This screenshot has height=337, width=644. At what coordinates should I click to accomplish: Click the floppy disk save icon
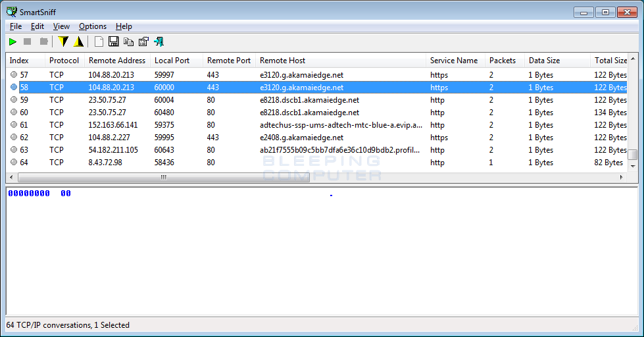click(x=113, y=41)
